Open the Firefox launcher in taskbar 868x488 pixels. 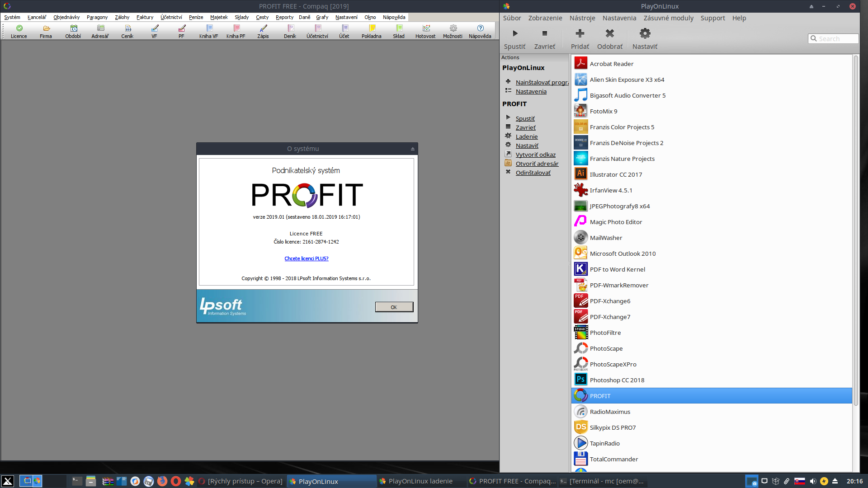tap(162, 481)
